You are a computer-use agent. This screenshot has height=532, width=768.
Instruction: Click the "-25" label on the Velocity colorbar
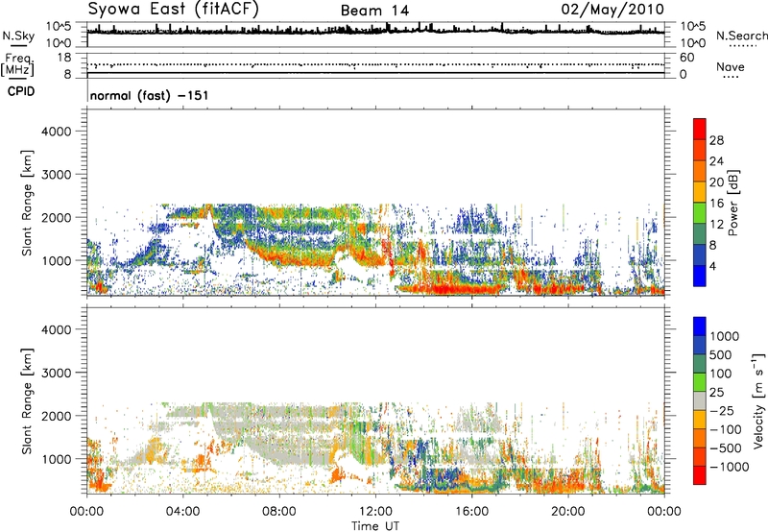722,411
